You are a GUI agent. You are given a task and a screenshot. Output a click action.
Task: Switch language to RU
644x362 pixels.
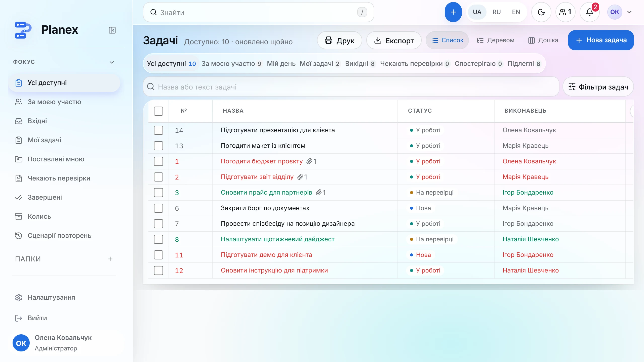point(497,12)
